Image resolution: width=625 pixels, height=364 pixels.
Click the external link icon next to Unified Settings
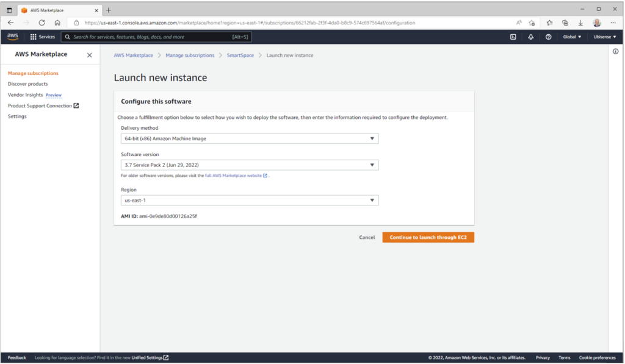tap(166, 358)
